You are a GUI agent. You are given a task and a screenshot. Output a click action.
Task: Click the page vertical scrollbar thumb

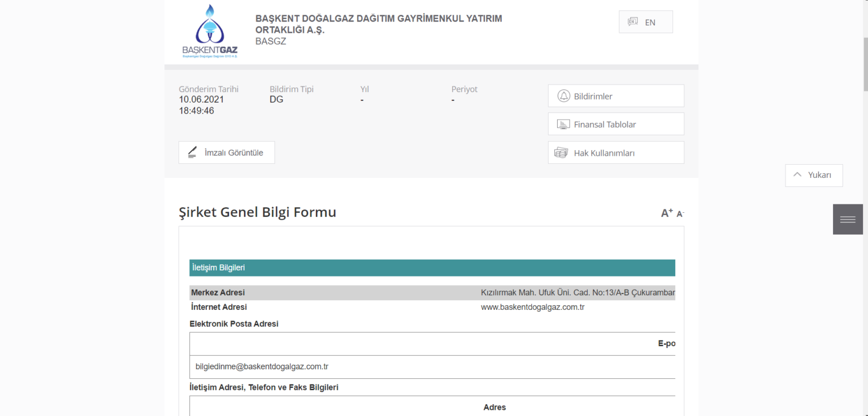(865, 63)
